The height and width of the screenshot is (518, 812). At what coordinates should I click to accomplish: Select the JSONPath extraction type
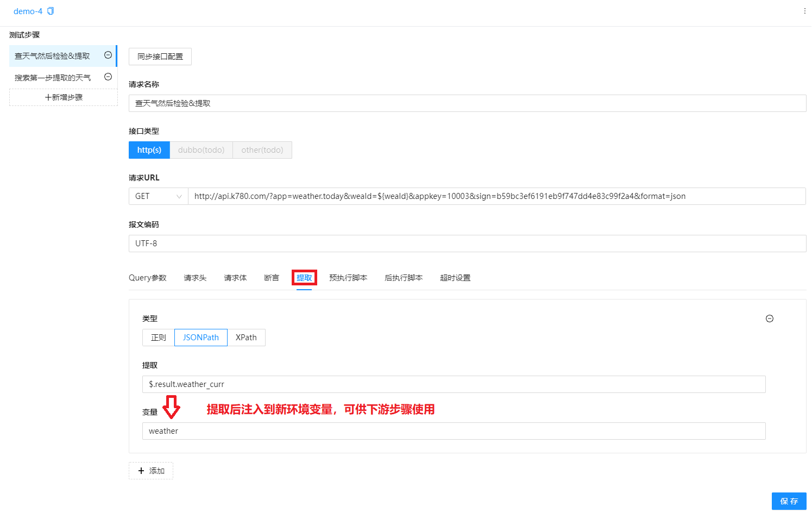tap(200, 338)
